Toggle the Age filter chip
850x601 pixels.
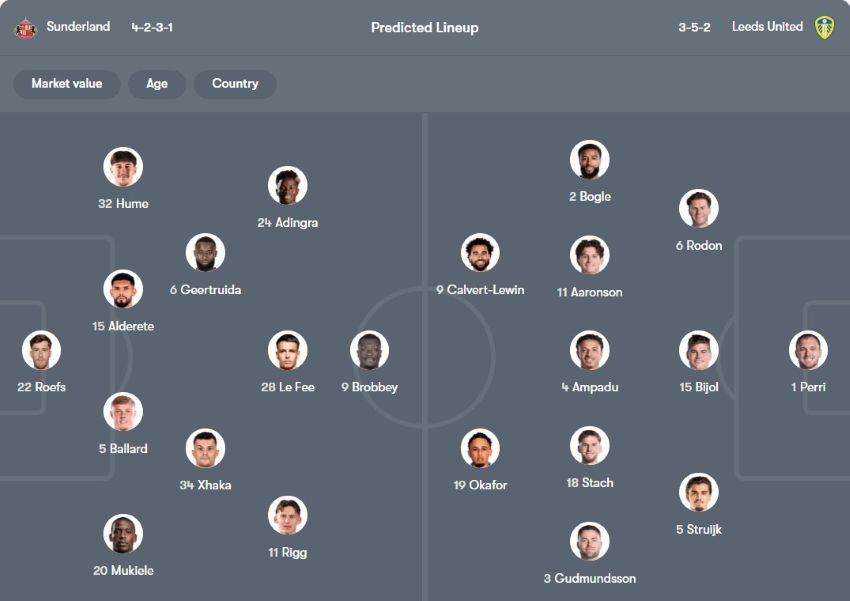click(157, 84)
